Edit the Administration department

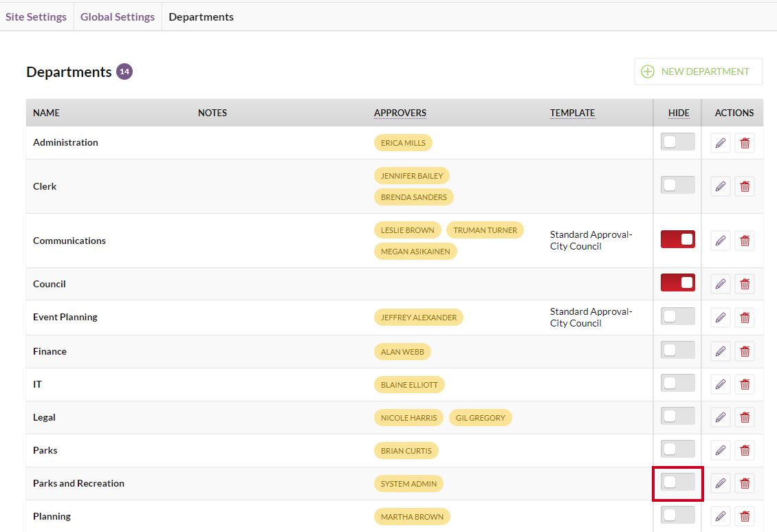click(721, 143)
